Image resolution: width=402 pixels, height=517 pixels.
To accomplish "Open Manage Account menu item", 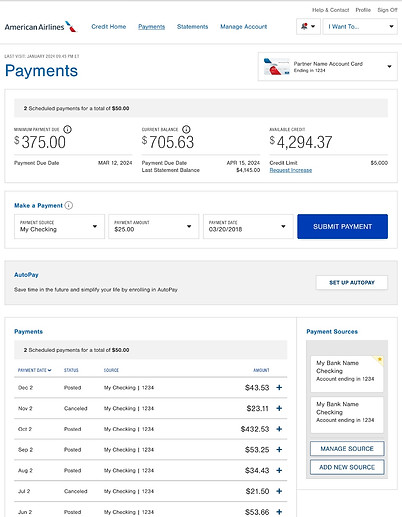I will pyautogui.click(x=244, y=26).
